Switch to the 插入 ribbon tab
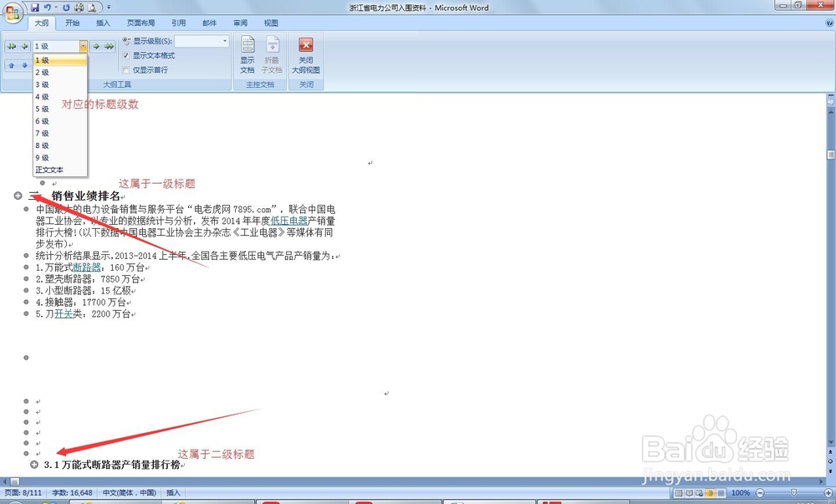836x504 pixels. click(x=103, y=23)
